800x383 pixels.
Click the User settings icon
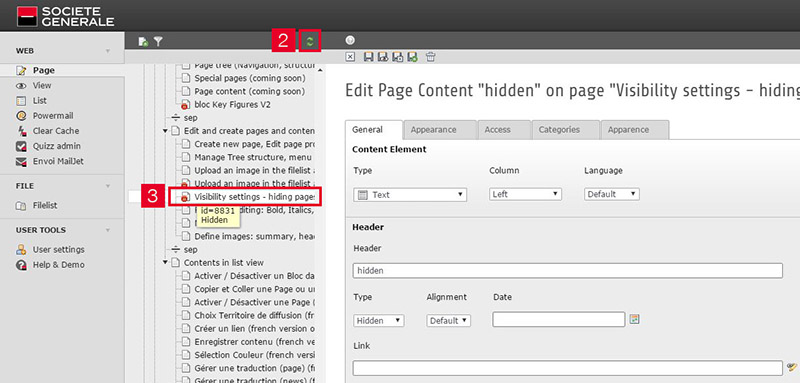pyautogui.click(x=21, y=249)
